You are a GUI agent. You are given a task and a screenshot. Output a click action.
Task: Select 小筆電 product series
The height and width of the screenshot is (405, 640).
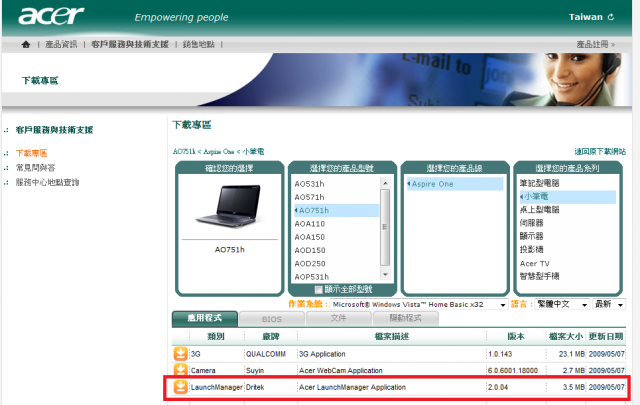(x=567, y=197)
